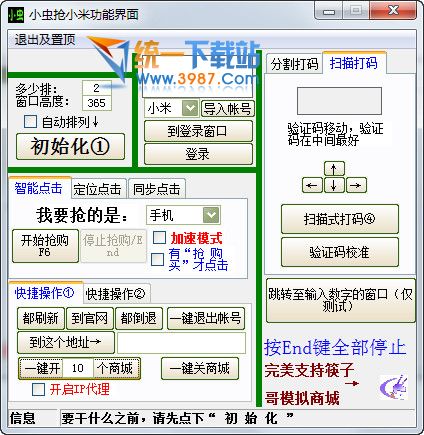Click the 到官网 button
The image size is (424, 435).
coord(90,318)
